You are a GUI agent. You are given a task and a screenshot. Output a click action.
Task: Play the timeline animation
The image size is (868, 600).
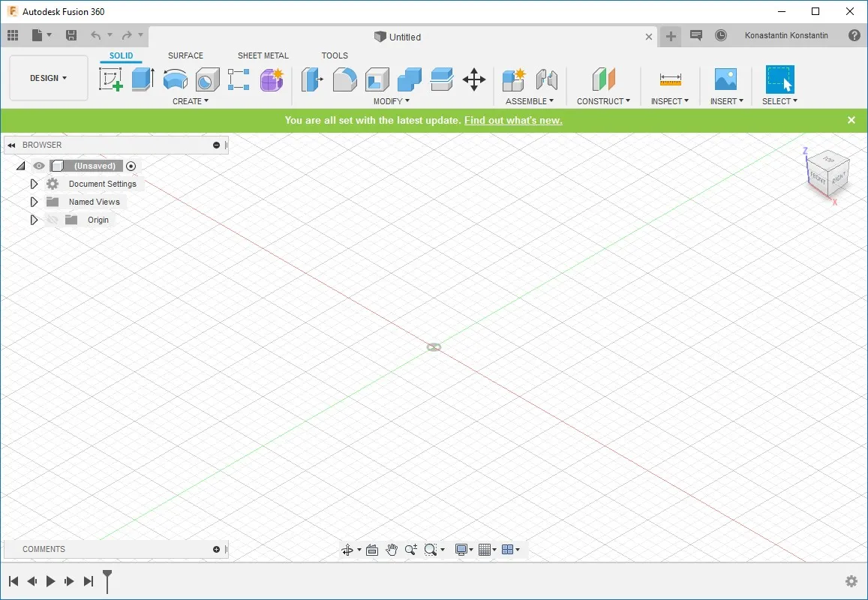[x=50, y=580]
